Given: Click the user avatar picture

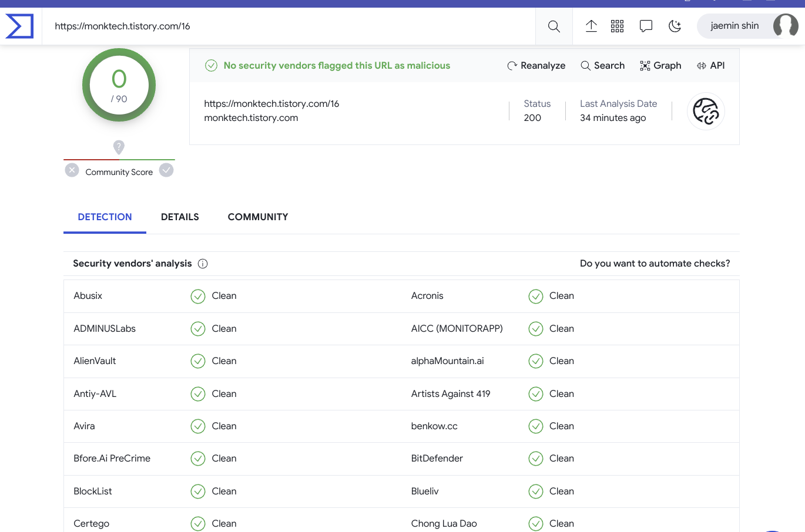Looking at the screenshot, I should pyautogui.click(x=786, y=26).
